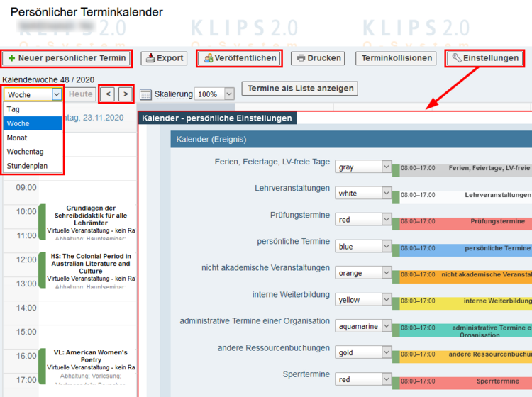Open the Colonial Period in Australian Literature entry

pos(87,270)
